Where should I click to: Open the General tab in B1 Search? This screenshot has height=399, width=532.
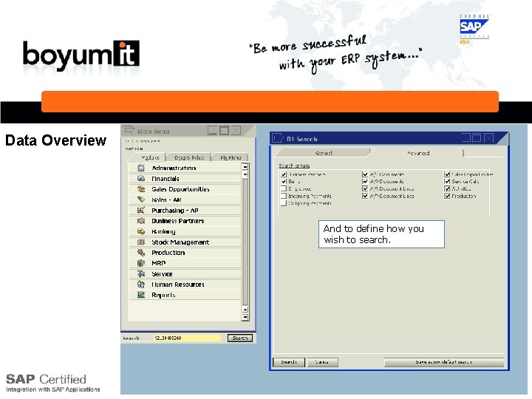[323, 153]
